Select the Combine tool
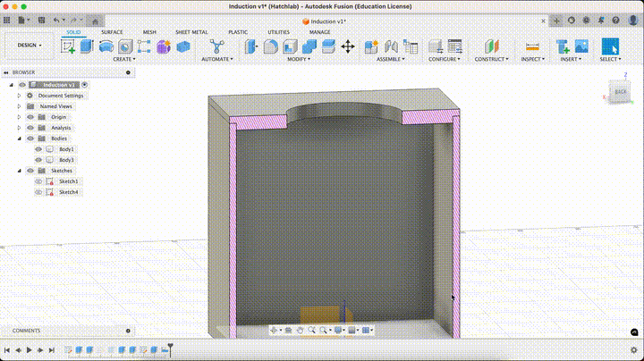This screenshot has width=644, height=361. (309, 46)
